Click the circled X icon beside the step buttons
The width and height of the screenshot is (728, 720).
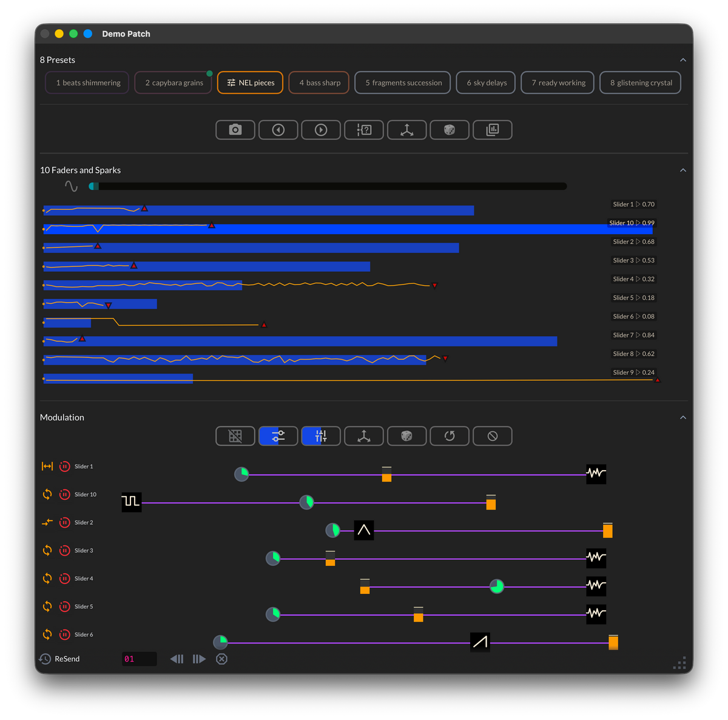222,659
